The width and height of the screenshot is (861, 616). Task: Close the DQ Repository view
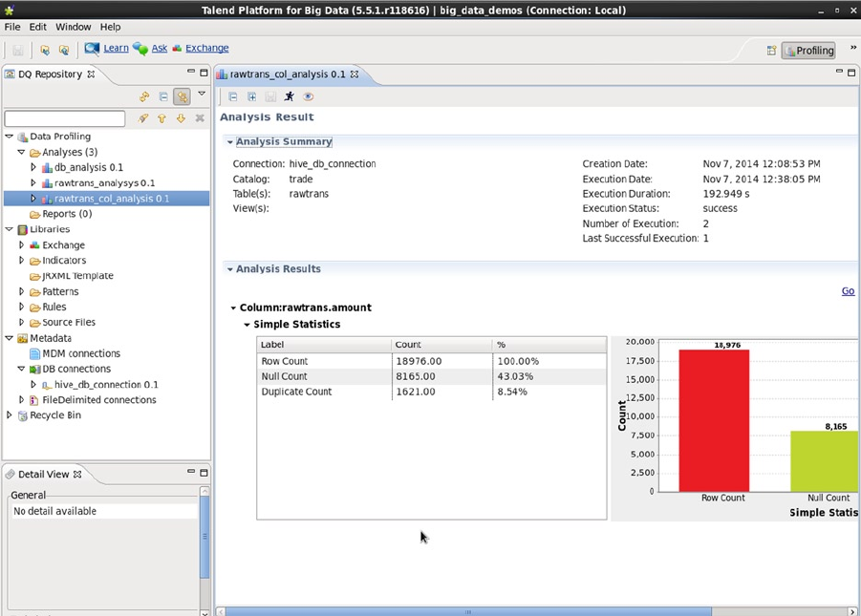[91, 74]
